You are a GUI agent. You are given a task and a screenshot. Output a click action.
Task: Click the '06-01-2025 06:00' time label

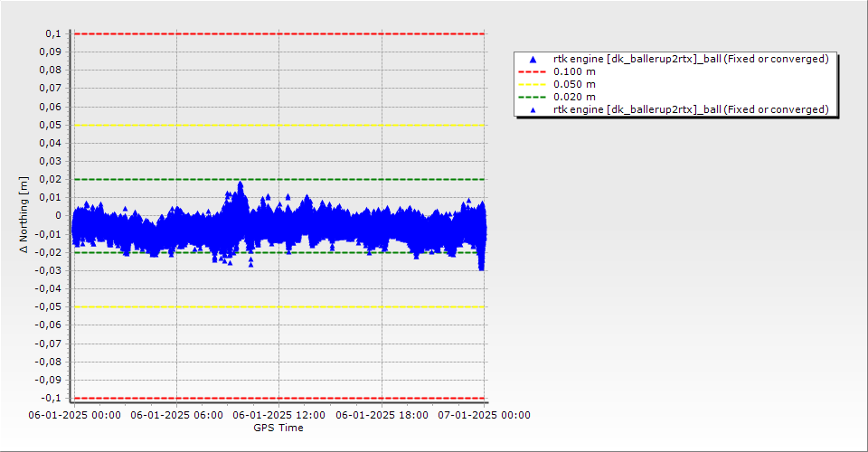click(177, 415)
